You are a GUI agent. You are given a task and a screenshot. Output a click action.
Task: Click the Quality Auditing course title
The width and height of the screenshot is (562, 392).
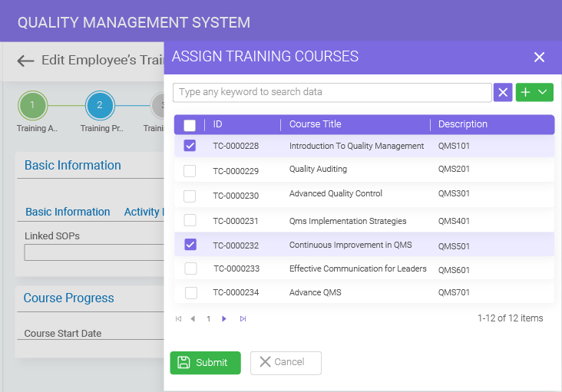(x=318, y=169)
